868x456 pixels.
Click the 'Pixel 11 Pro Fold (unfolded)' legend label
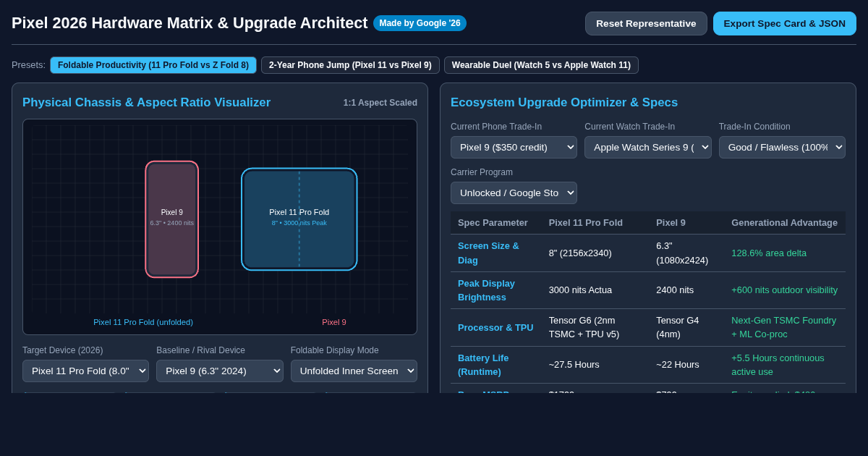pyautogui.click(x=143, y=322)
